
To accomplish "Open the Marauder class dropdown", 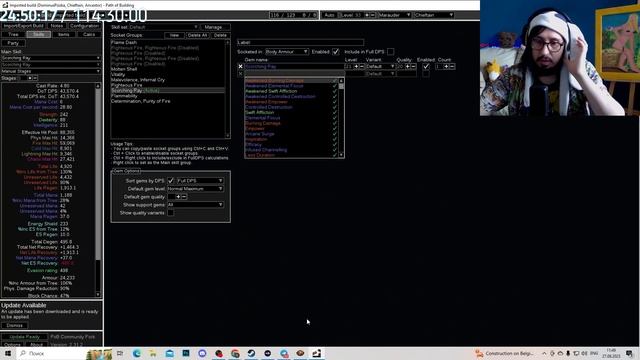I will 394,15.
